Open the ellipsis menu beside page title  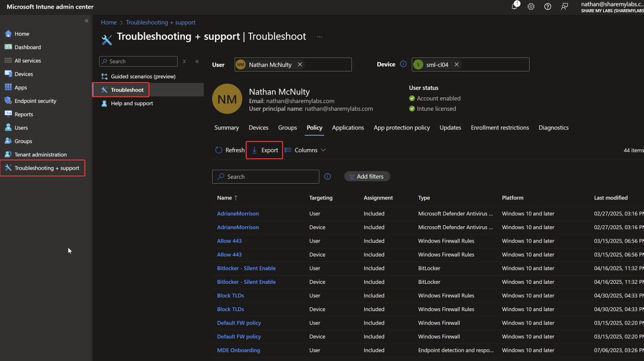(x=319, y=37)
